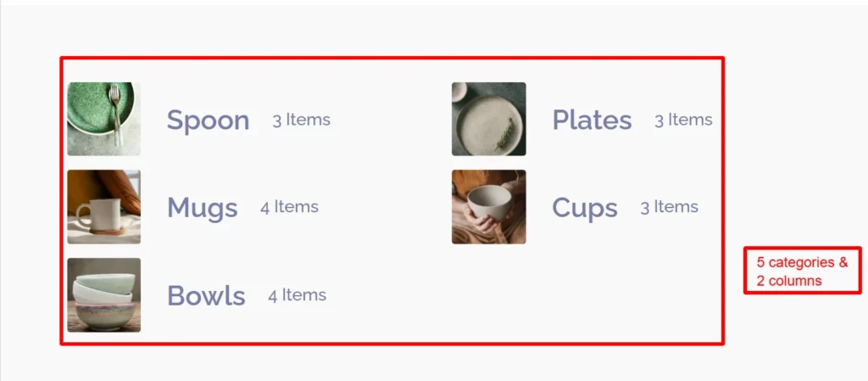Click the '5 categories & 2 columns' annotation
The image size is (868, 381).
pos(802,271)
